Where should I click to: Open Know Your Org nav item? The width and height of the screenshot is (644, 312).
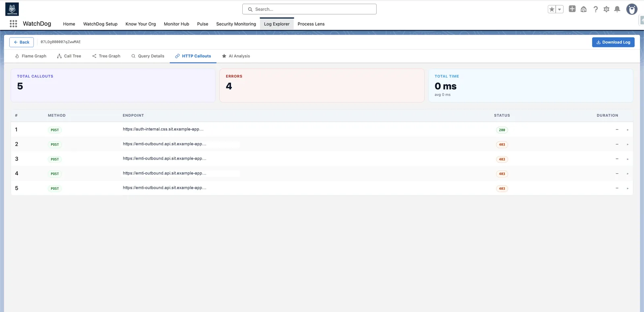[x=140, y=24]
